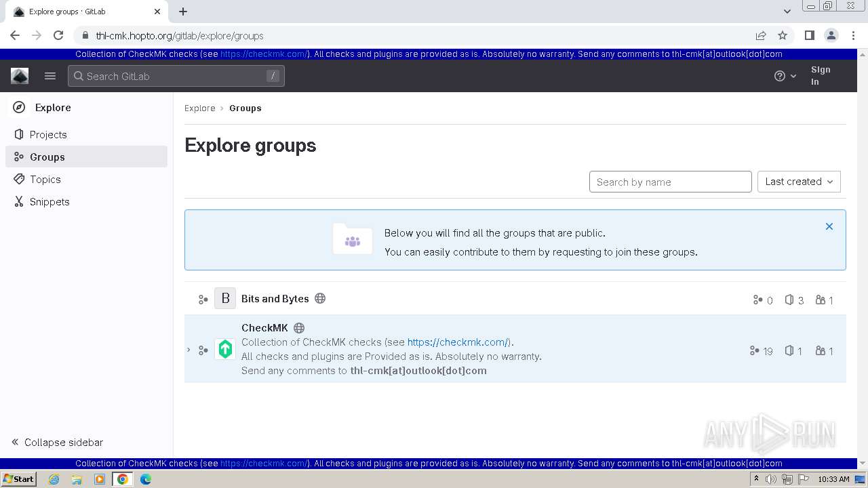Go back in browser history
Image resolution: width=868 pixels, height=488 pixels.
coord(15,35)
